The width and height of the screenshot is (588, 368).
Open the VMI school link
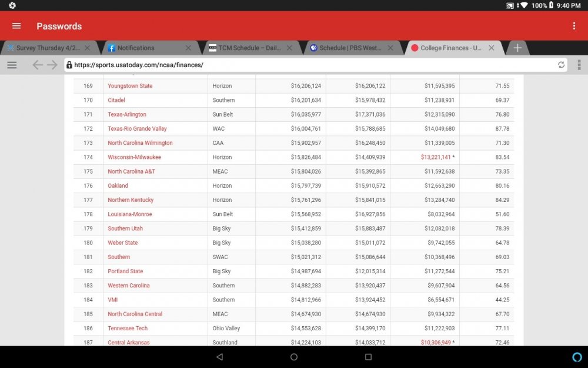coord(112,300)
